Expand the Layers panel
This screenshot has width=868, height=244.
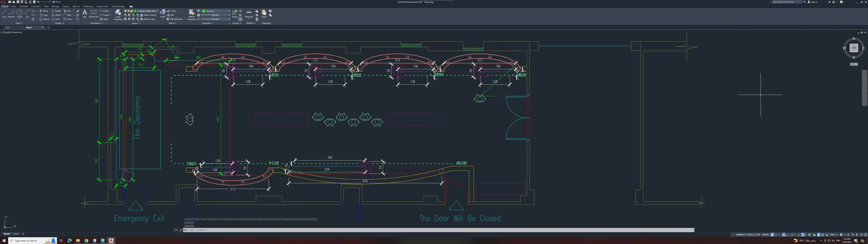tap(136, 23)
